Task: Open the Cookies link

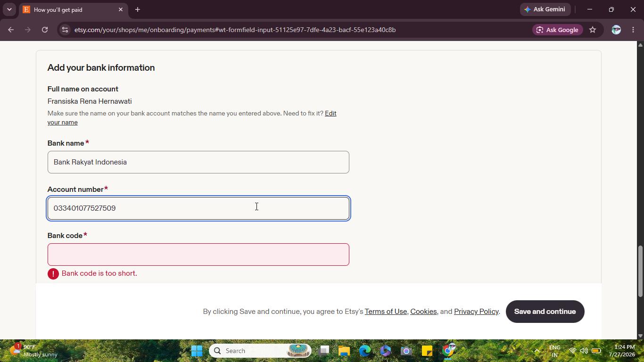Action: pos(423,312)
